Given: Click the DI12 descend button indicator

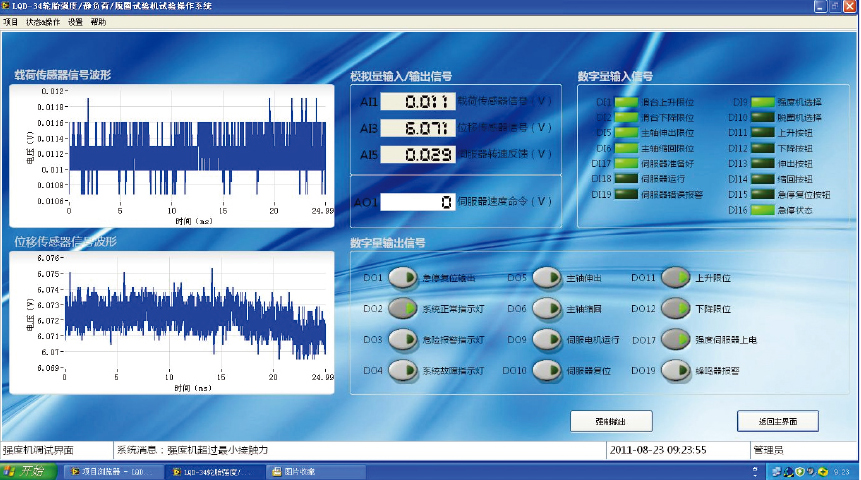Looking at the screenshot, I should point(762,148).
